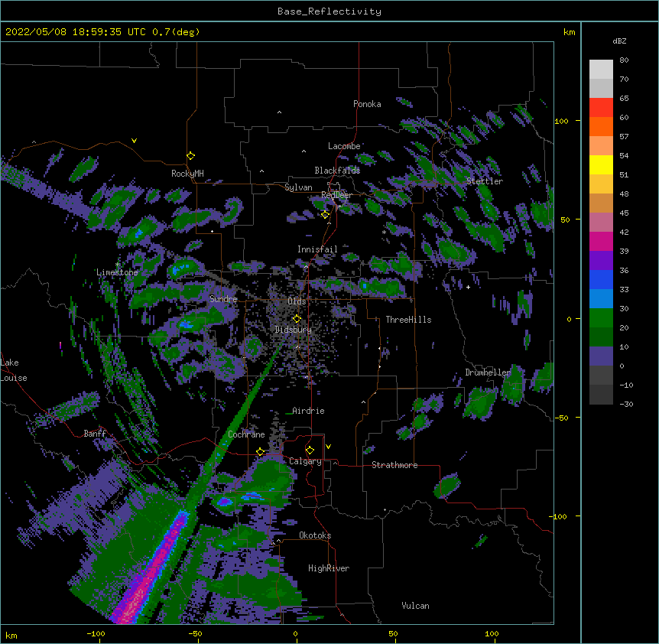Click the RedDeer city label
This screenshot has width=659, height=644.
coord(336,195)
